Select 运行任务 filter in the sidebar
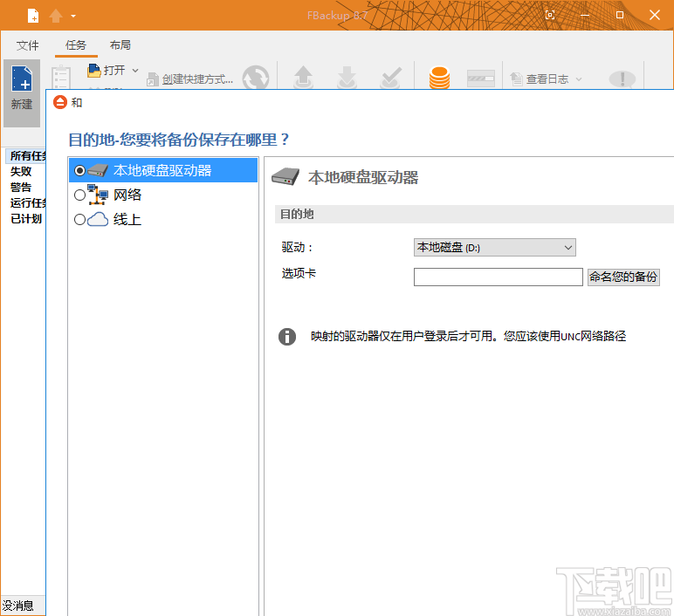This screenshot has width=674, height=616. 28,202
